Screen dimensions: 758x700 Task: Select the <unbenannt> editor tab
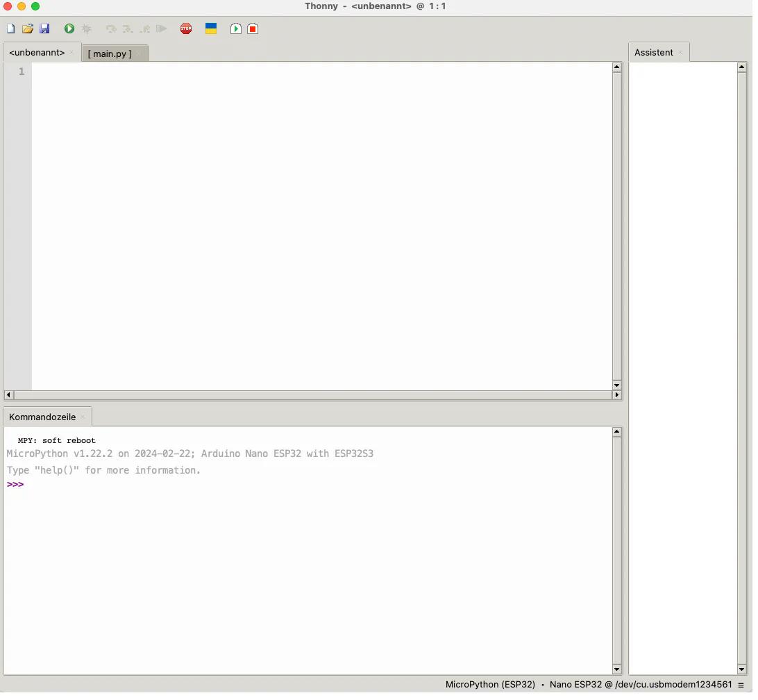point(37,53)
